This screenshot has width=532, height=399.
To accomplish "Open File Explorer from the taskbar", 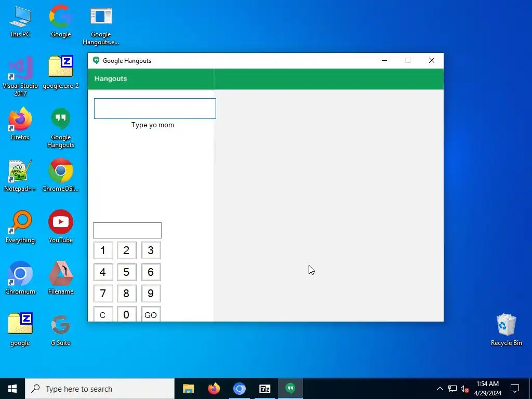I will point(188,389).
